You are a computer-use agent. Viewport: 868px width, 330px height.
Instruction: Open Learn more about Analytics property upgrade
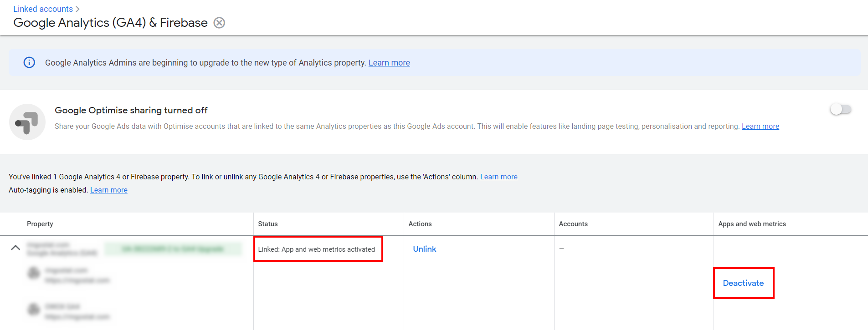pyautogui.click(x=389, y=63)
